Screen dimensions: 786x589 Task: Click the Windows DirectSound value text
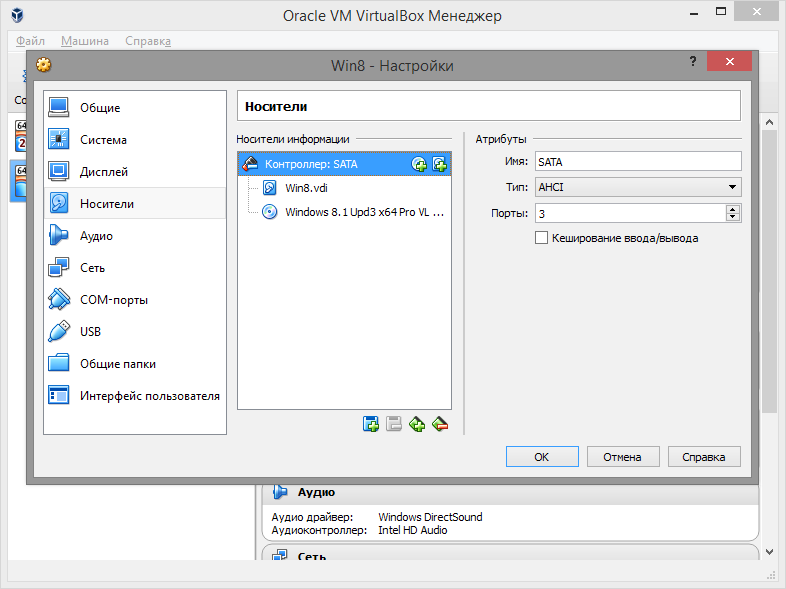click(x=430, y=517)
